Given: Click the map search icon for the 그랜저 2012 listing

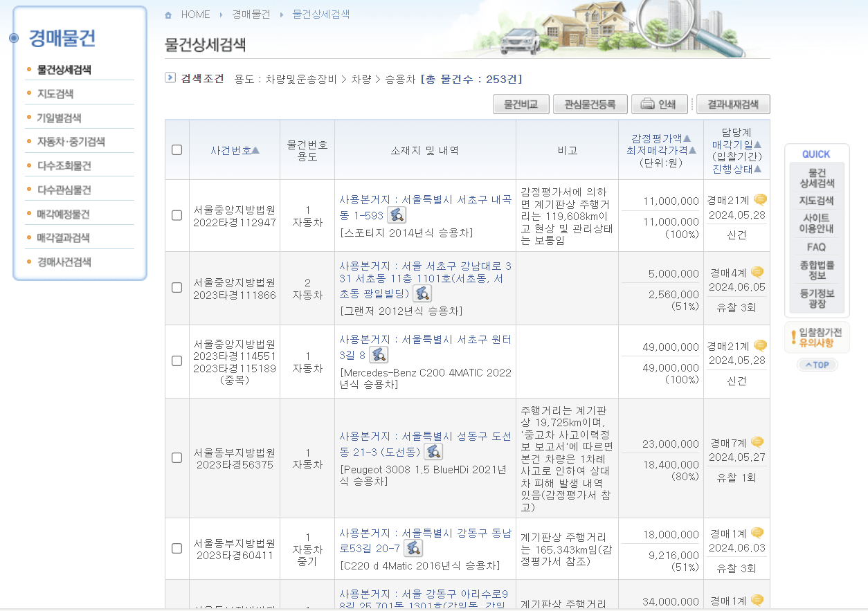Looking at the screenshot, I should [x=423, y=293].
